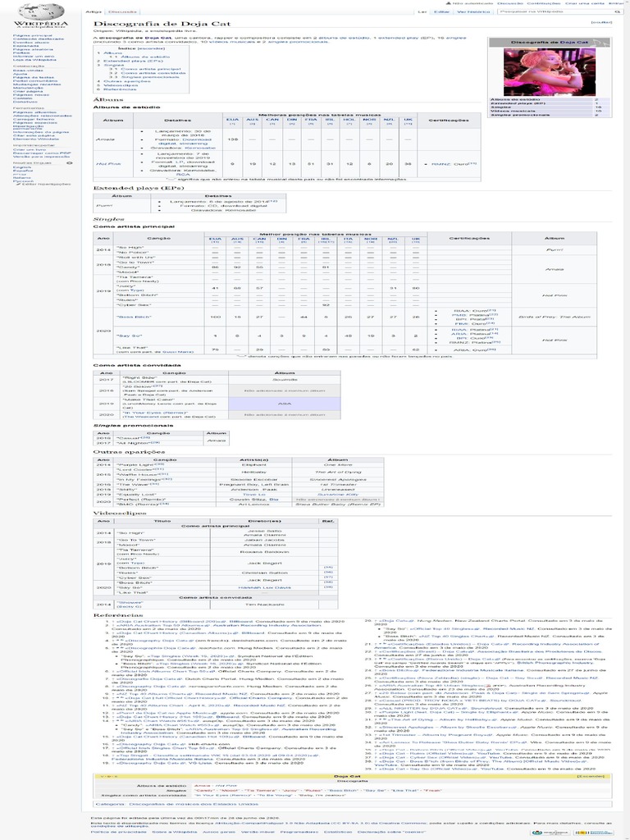The width and height of the screenshot is (630, 840).
Task: Click Editar hiperligações in sidebar
Action: (46, 184)
